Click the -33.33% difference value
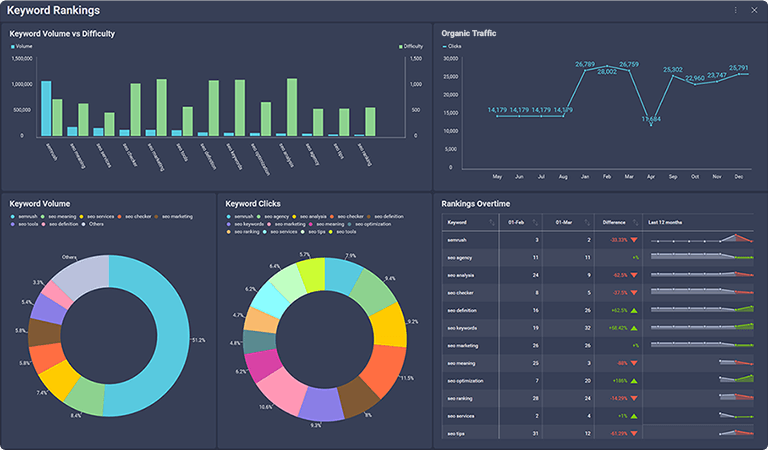The width and height of the screenshot is (768, 450). [619, 240]
